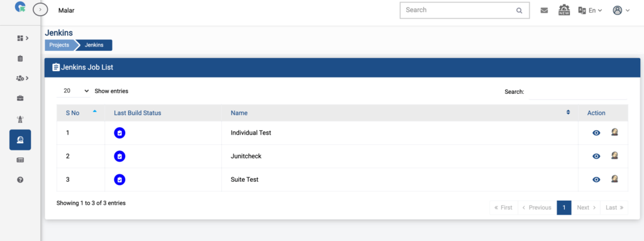Click the table Search input field
Screen dimensions: 644x241
click(x=577, y=92)
